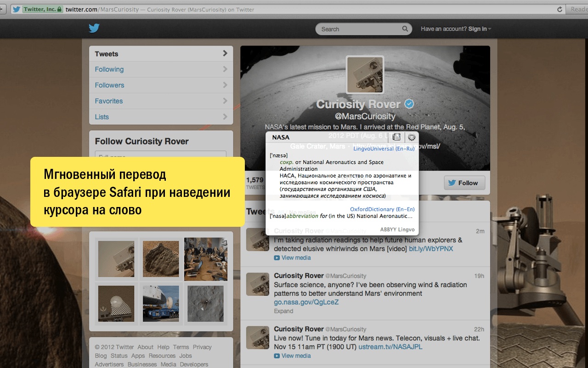The width and height of the screenshot is (588, 368).
Task: Click the @MarsCuriosity handle in the profile header
Action: pyautogui.click(x=365, y=116)
